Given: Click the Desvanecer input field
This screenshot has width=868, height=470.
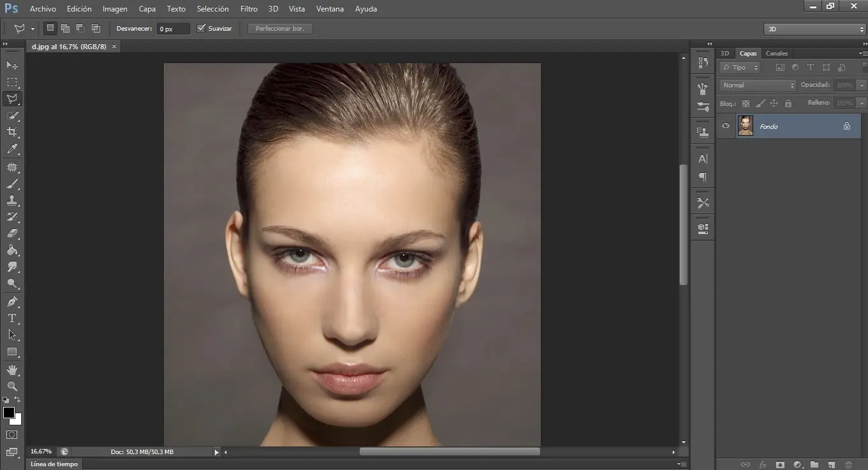Looking at the screenshot, I should pos(173,29).
